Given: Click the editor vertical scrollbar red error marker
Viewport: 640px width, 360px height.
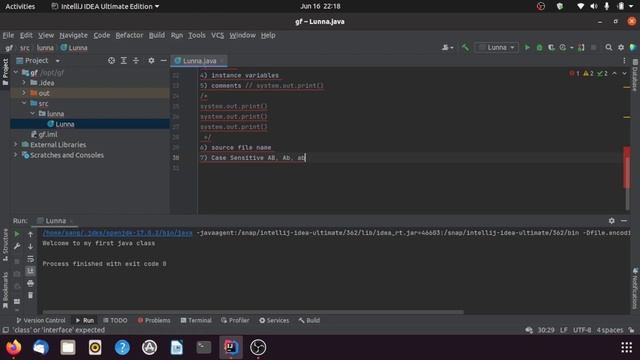Looking at the screenshot, I should (627, 167).
